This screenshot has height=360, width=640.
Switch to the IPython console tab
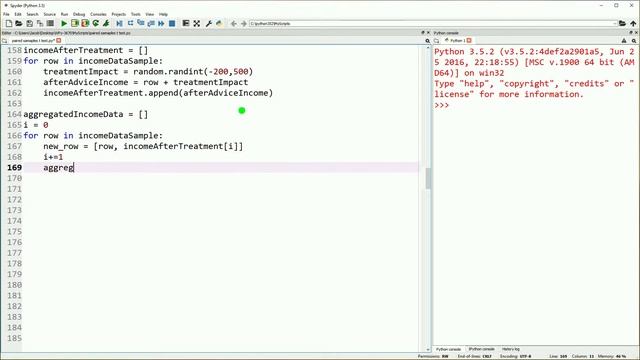482,349
